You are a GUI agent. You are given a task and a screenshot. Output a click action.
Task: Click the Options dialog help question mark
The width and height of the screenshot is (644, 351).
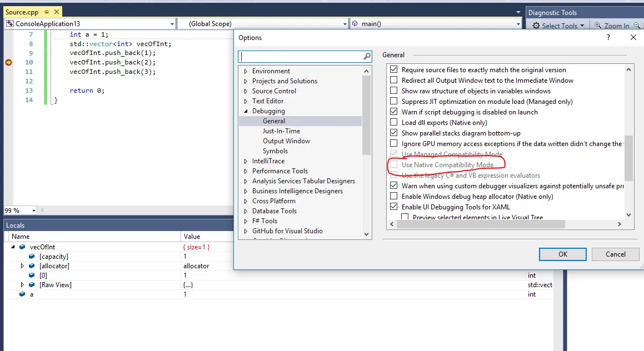(608, 37)
